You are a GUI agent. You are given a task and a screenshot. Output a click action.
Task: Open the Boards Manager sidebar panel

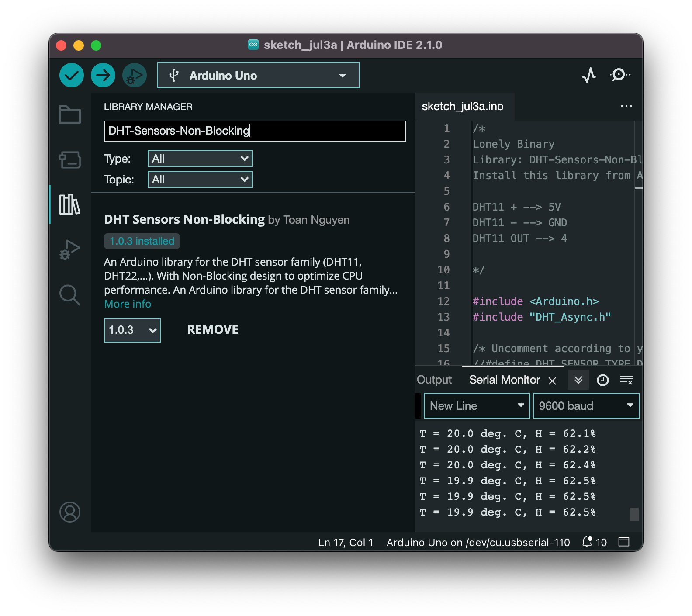tap(70, 160)
